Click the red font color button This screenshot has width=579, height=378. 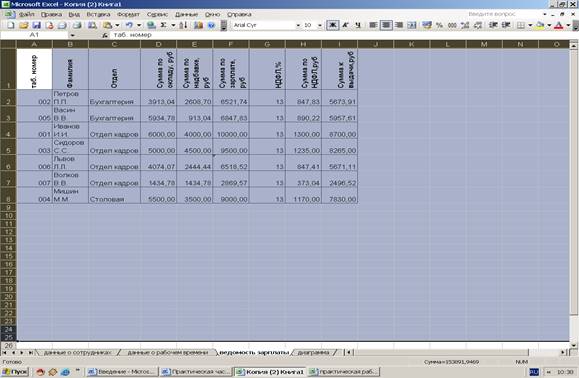point(559,25)
